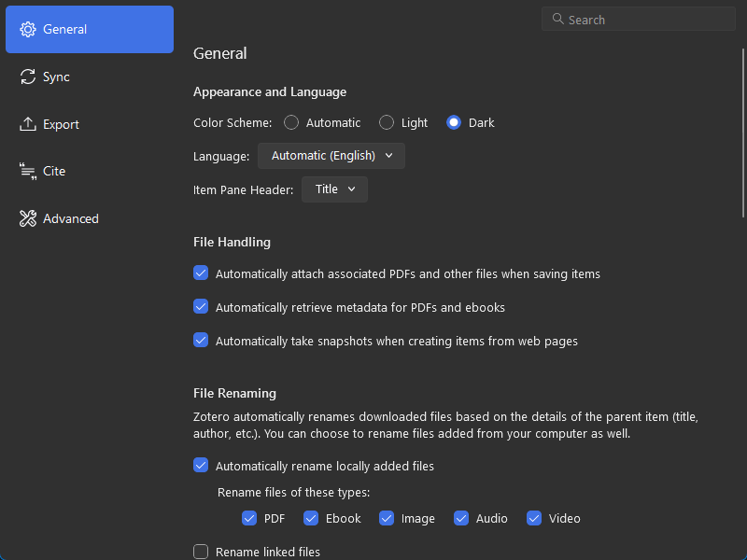Screen dimensions: 747x560
Task: Open the Language dropdown
Action: 331,156
